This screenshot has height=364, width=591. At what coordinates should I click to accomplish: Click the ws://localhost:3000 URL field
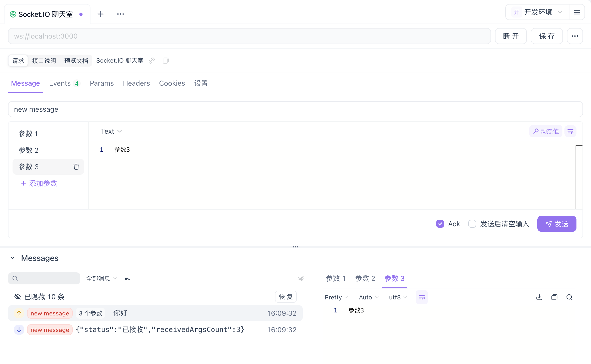[249, 36]
